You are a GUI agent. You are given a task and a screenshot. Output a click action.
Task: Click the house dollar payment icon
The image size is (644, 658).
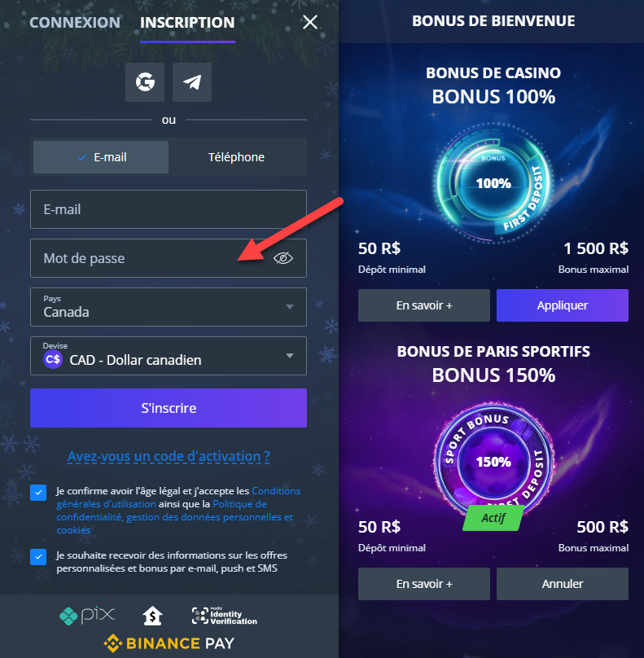[x=152, y=616]
